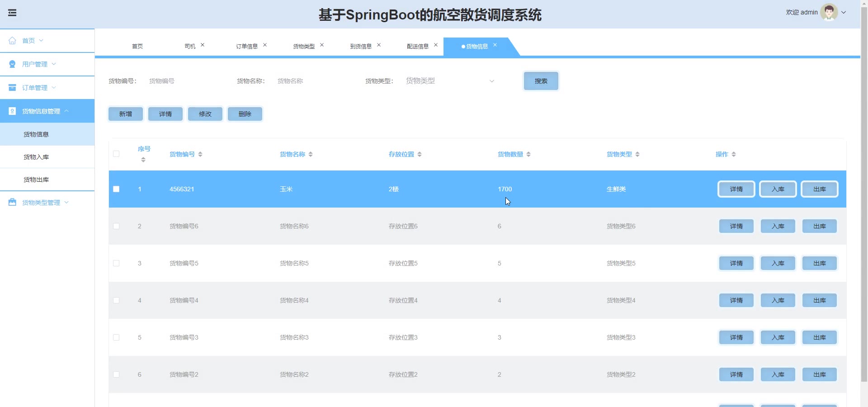Image resolution: width=868 pixels, height=407 pixels.
Task: Close the 货物信息 tab
Action: tap(495, 45)
